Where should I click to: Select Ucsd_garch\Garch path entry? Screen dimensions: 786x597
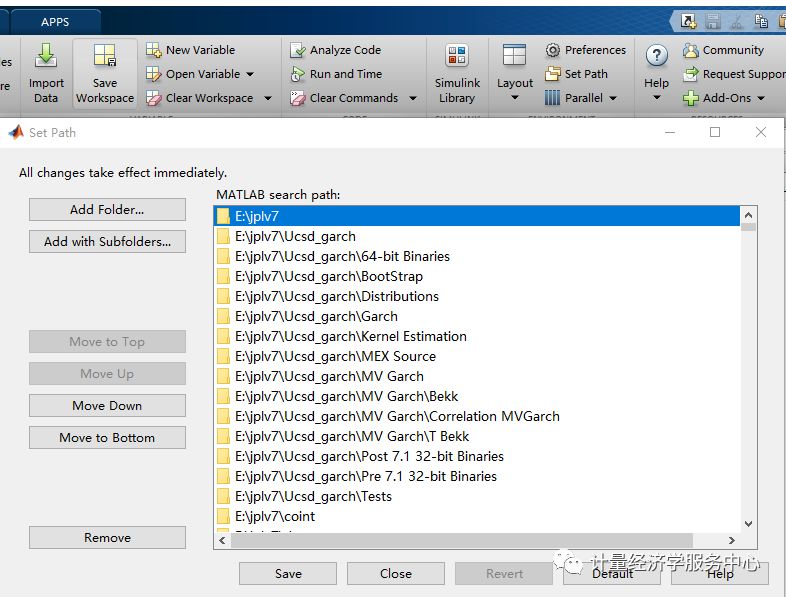coord(477,316)
